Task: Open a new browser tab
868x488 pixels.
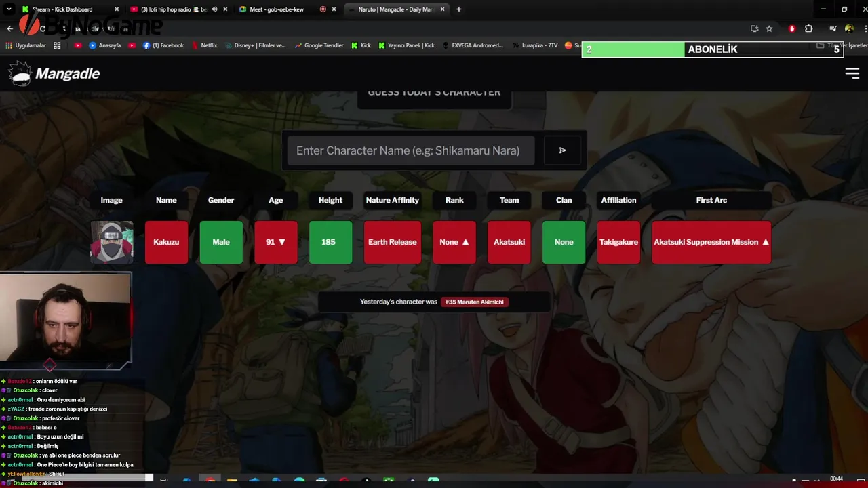Action: 459,9
